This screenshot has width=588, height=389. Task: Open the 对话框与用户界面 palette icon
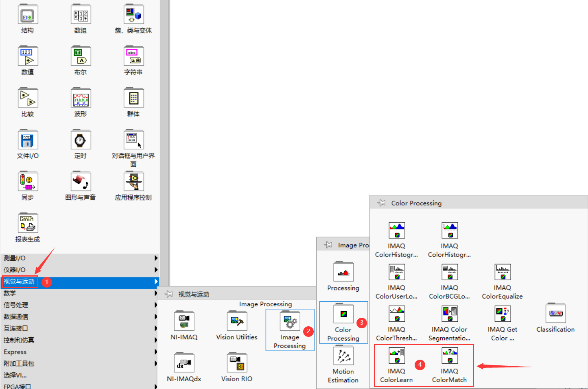pyautogui.click(x=133, y=140)
